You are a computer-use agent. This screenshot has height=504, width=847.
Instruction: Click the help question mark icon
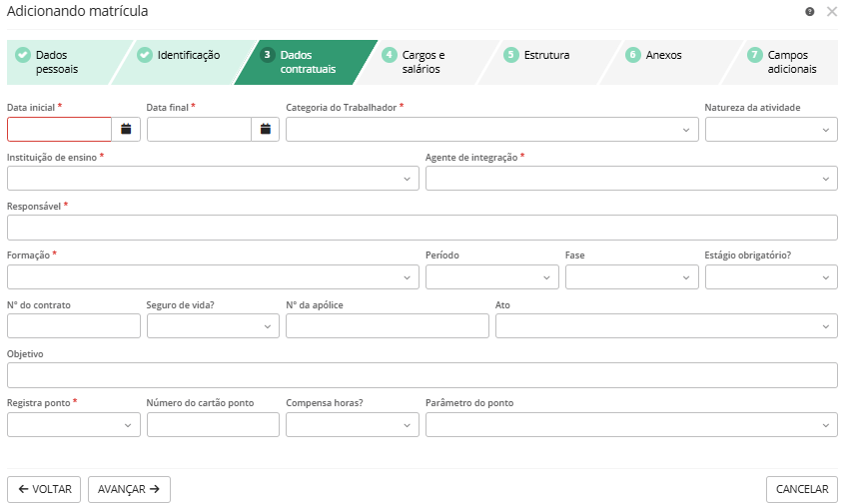(x=809, y=12)
